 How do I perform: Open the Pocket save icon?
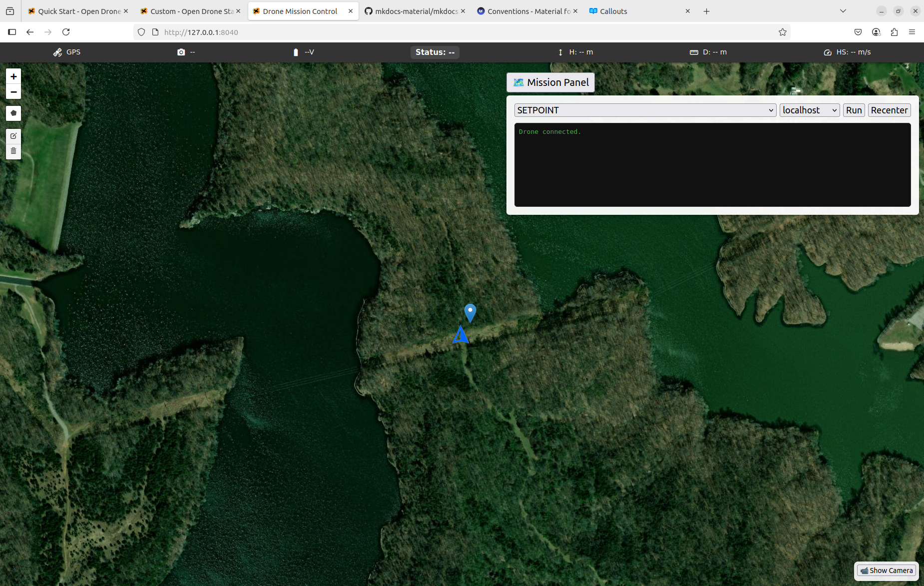point(858,32)
